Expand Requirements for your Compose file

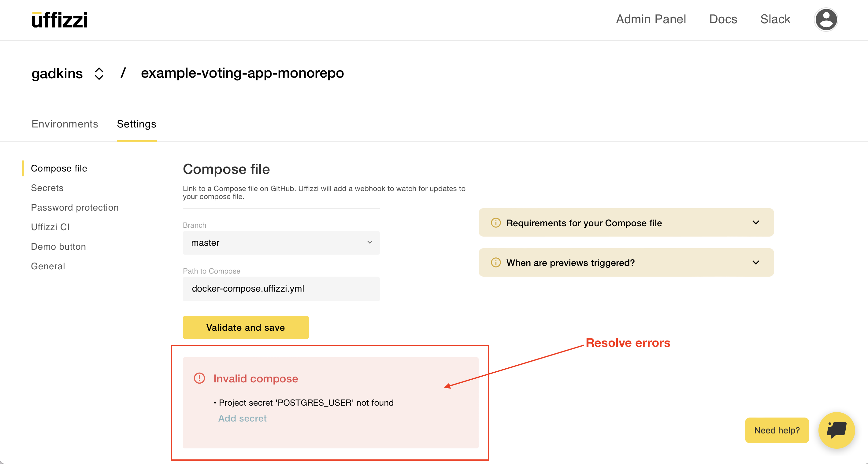tap(756, 223)
